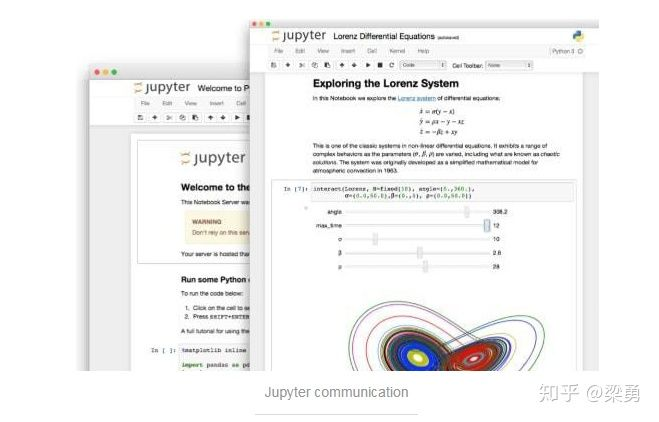Click Welcome notebook title in back window
Image resolution: width=659 pixels, height=422 pixels.
pos(224,88)
